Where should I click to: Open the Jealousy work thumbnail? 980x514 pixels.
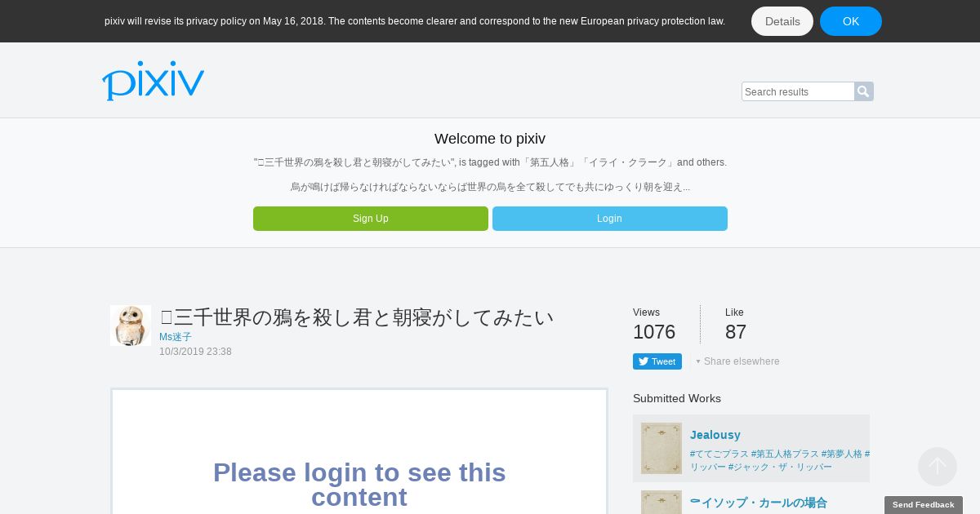661,448
